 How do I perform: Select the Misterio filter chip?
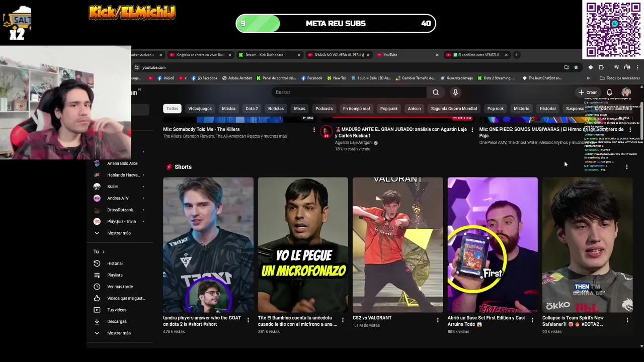(521, 109)
